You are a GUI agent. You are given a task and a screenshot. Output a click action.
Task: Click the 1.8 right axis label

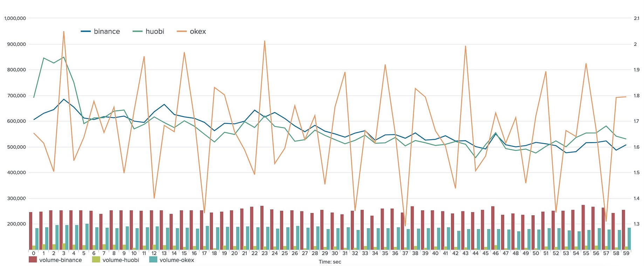click(637, 96)
